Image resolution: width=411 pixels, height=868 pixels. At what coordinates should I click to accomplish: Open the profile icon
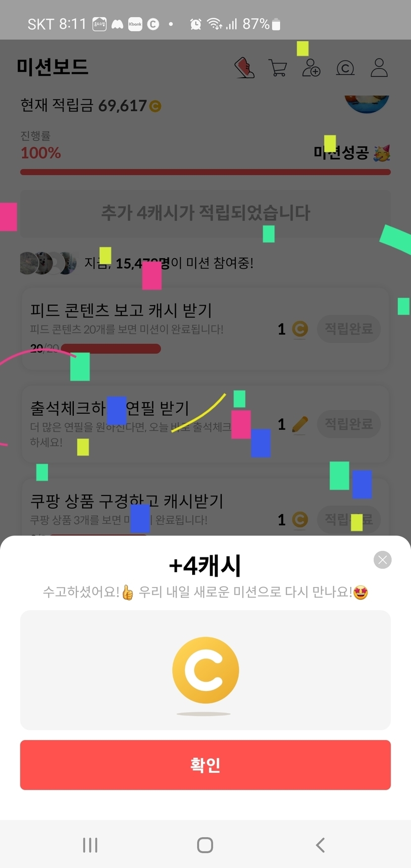(x=379, y=68)
